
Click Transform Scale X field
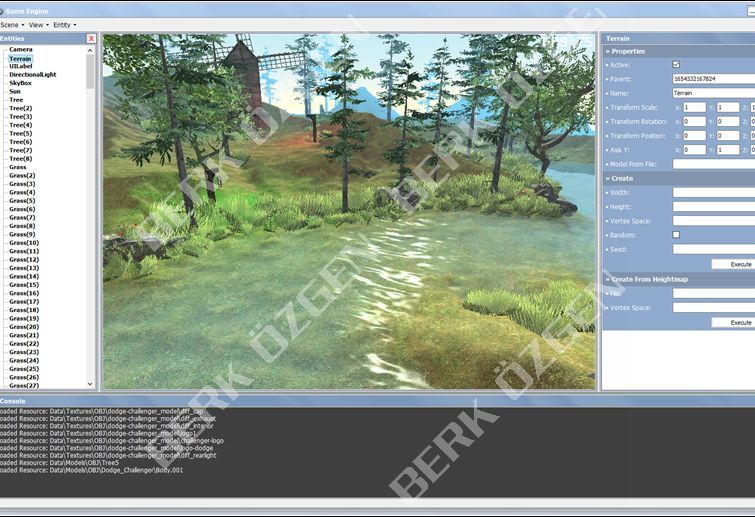coord(694,107)
